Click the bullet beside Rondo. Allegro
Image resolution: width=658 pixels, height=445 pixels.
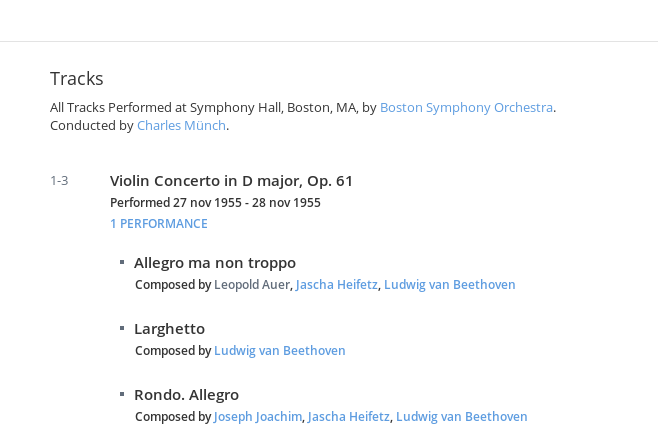(x=122, y=394)
